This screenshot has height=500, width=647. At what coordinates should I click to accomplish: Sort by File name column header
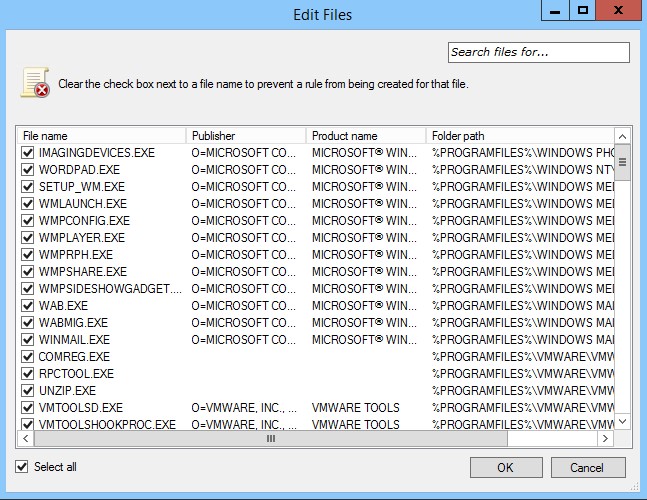click(100, 135)
